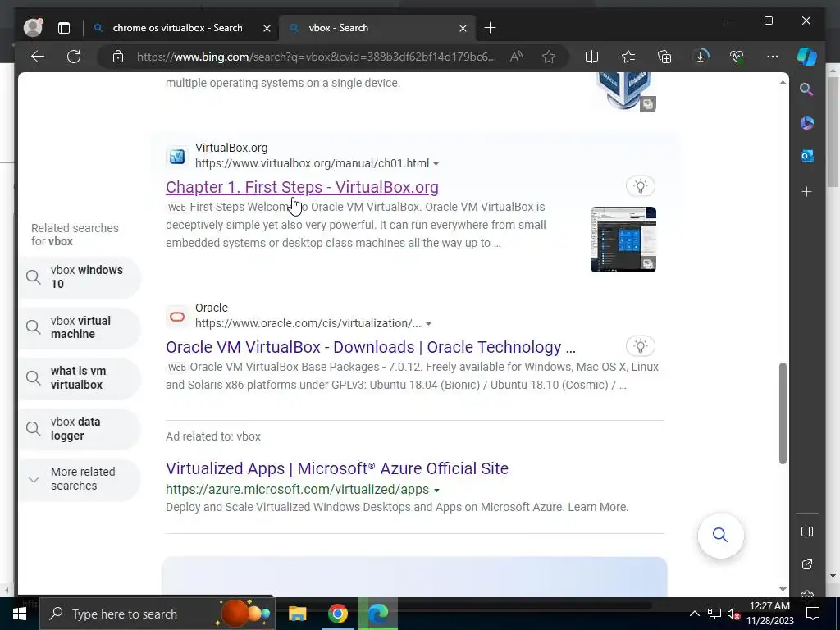Click the Oracle favicon

(x=177, y=316)
